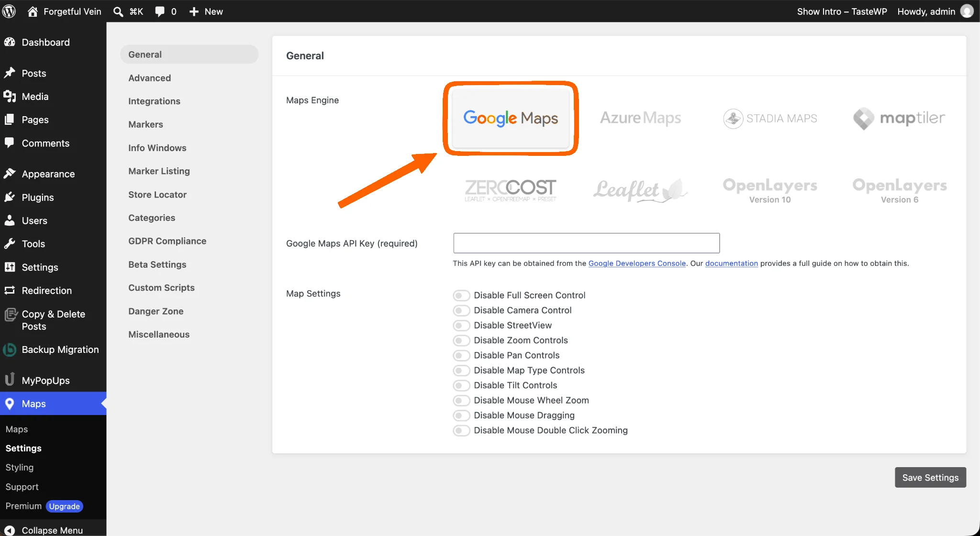Select the Stadia Maps engine
The image size is (980, 536).
pos(770,118)
